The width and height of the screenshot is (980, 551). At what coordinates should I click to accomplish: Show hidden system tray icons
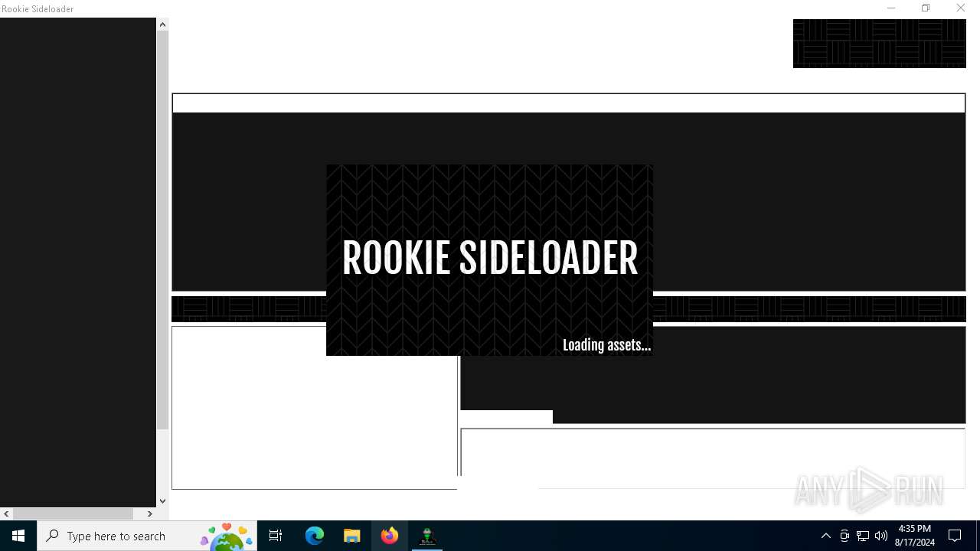pos(825,536)
